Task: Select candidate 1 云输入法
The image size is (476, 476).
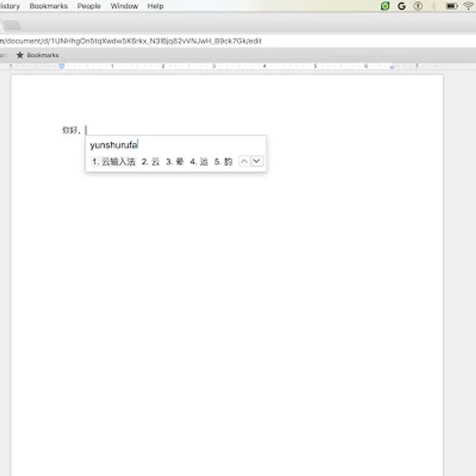Action: (x=114, y=161)
